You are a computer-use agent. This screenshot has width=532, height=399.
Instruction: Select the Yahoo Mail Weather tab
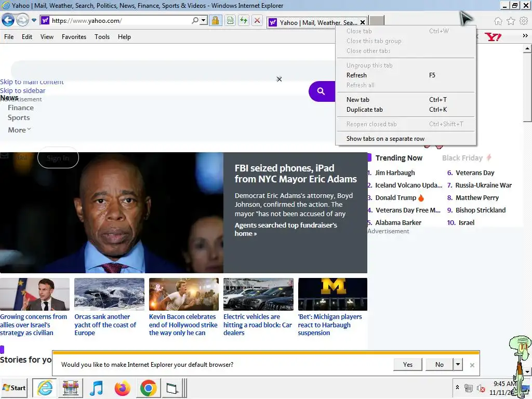coord(317,22)
